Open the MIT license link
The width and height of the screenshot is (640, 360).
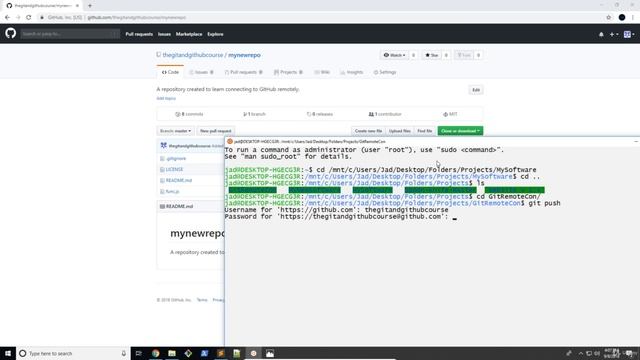pyautogui.click(x=450, y=114)
